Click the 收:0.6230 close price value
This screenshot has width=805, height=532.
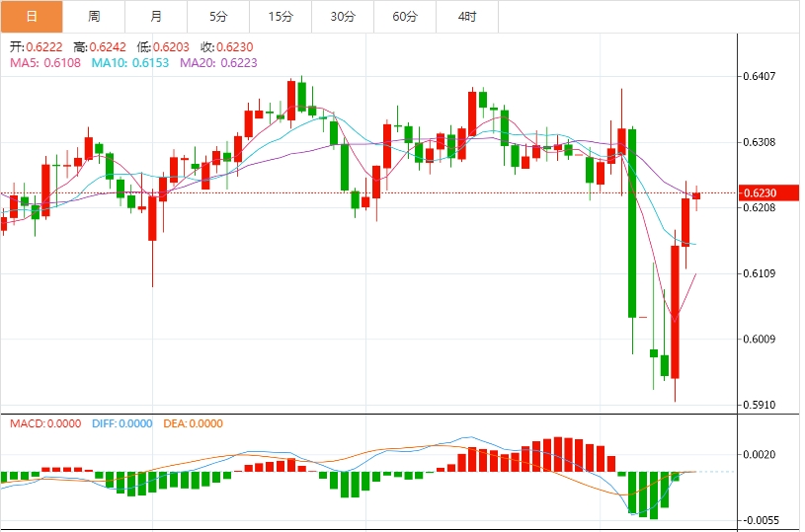227,47
